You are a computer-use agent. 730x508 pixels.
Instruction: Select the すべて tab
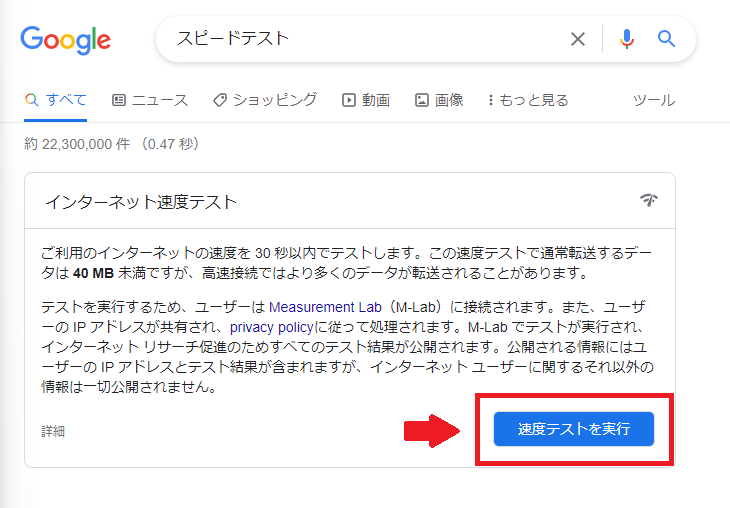point(55,100)
